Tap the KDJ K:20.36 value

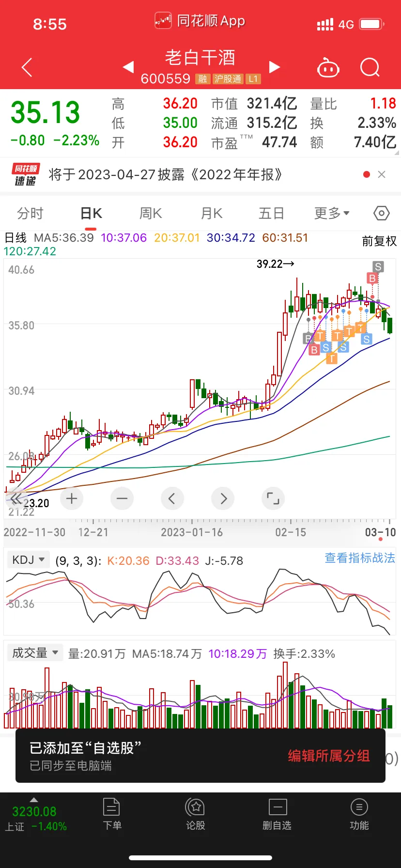[x=128, y=561]
